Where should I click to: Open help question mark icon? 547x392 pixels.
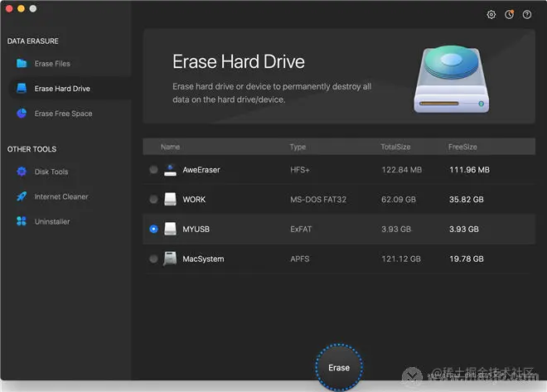point(527,15)
